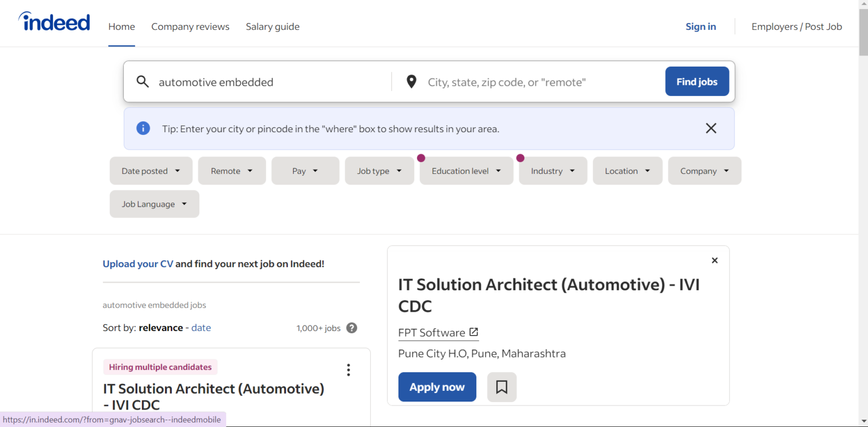Image resolution: width=868 pixels, height=427 pixels.
Task: Expand the Education level filter
Action: (x=466, y=171)
